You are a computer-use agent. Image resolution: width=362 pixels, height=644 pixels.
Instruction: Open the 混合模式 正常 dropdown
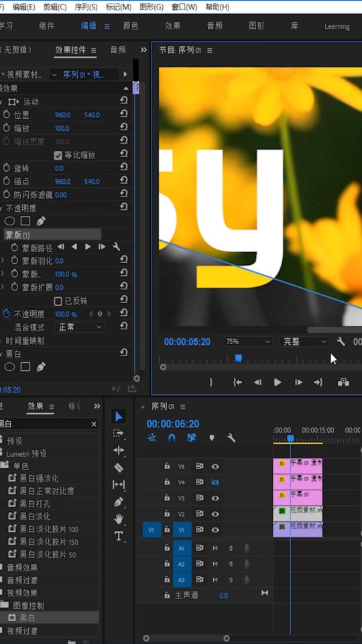click(x=79, y=327)
